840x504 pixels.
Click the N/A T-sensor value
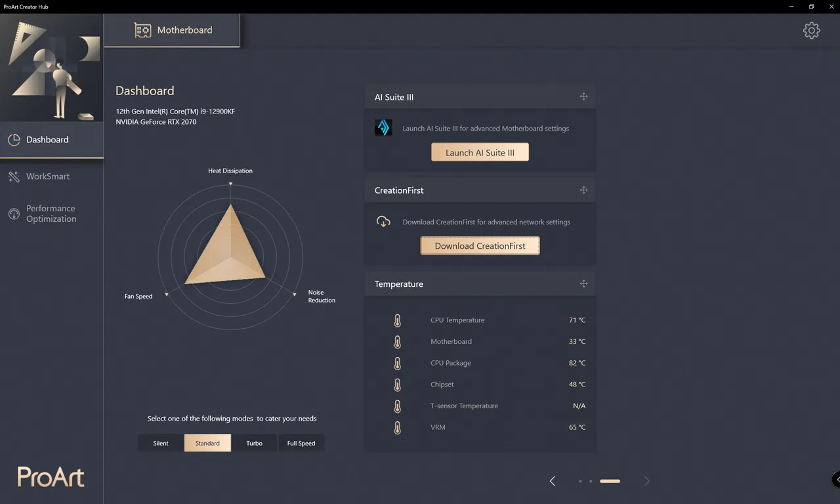point(579,406)
